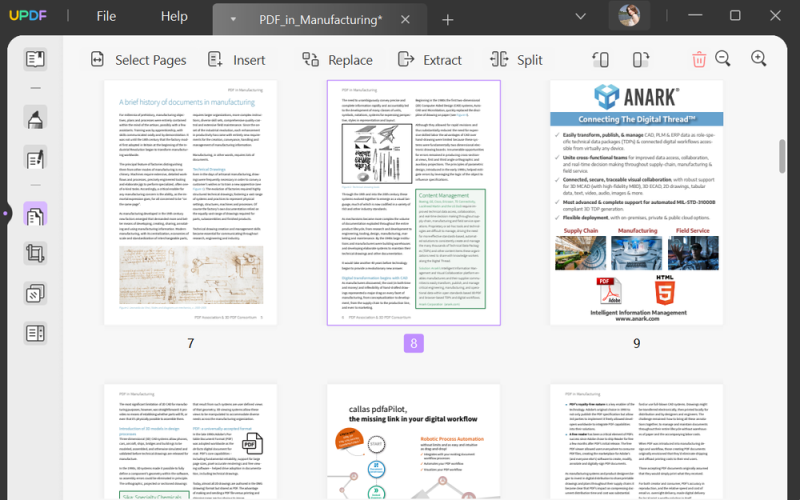Rotate selected page counterclockwise
This screenshot has height=500, width=800.
click(x=601, y=60)
